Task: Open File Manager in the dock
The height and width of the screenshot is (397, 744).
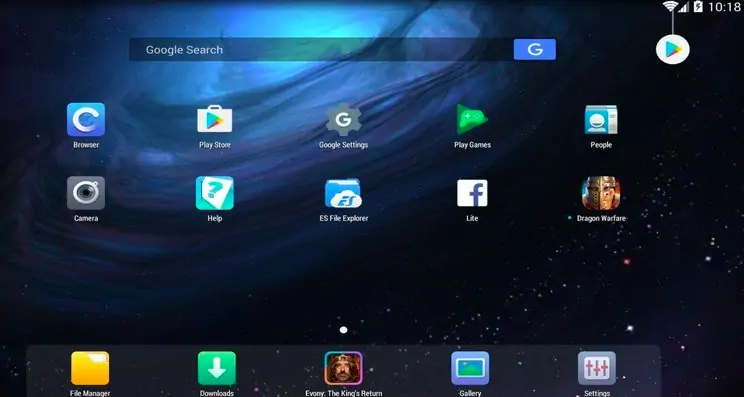Action: point(90,368)
